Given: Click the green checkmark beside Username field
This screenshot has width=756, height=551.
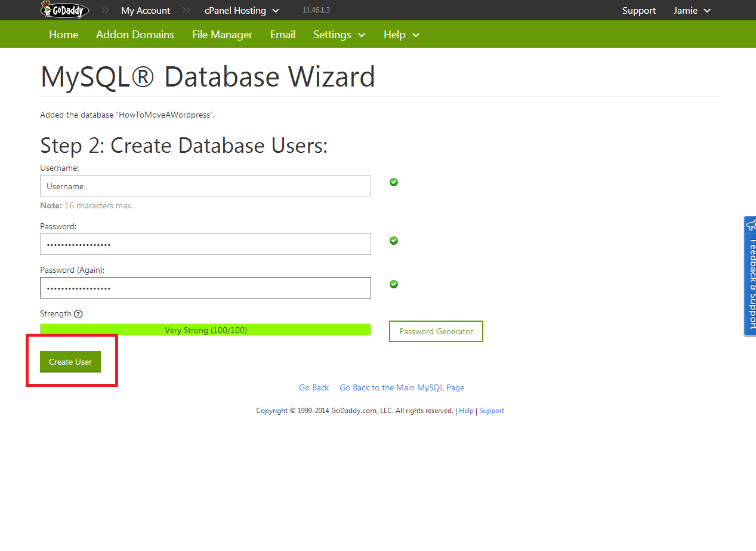Looking at the screenshot, I should pyautogui.click(x=394, y=182).
